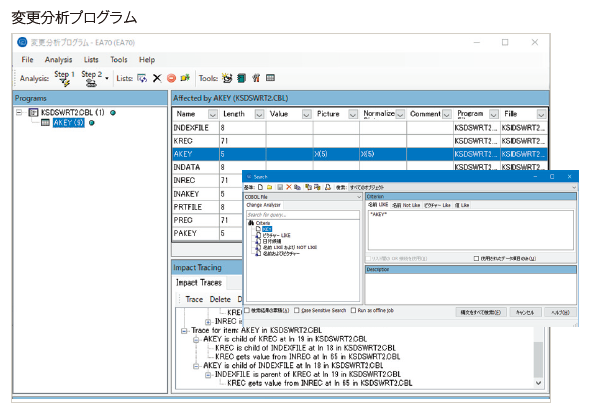The image size is (601, 420).
Task: Open the Step 2 dropdown arrow
Action: tap(107, 79)
